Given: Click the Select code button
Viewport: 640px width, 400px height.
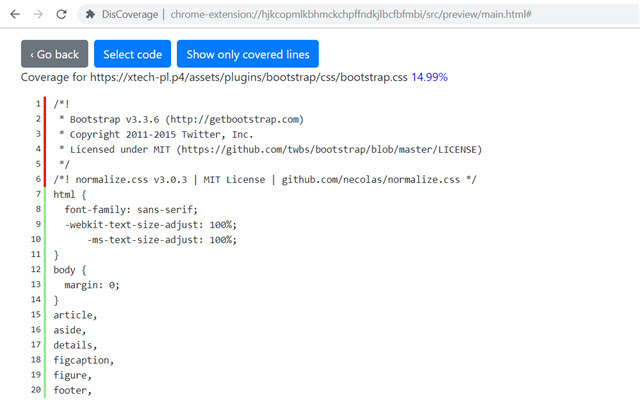Looking at the screenshot, I should 132,54.
